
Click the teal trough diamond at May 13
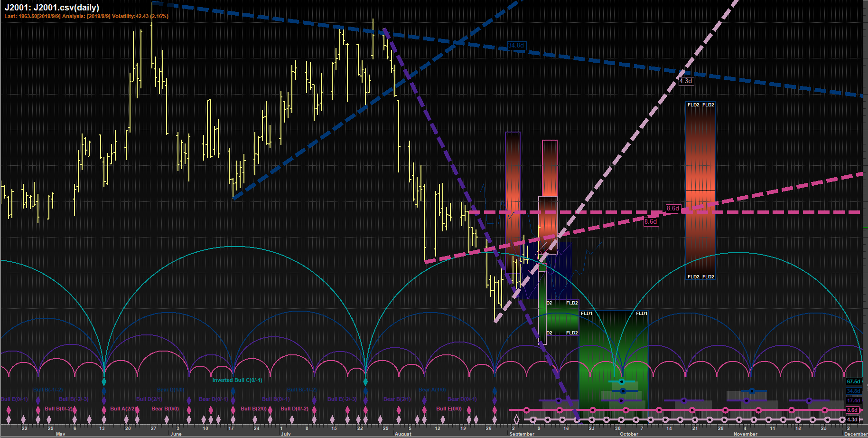[x=104, y=381]
